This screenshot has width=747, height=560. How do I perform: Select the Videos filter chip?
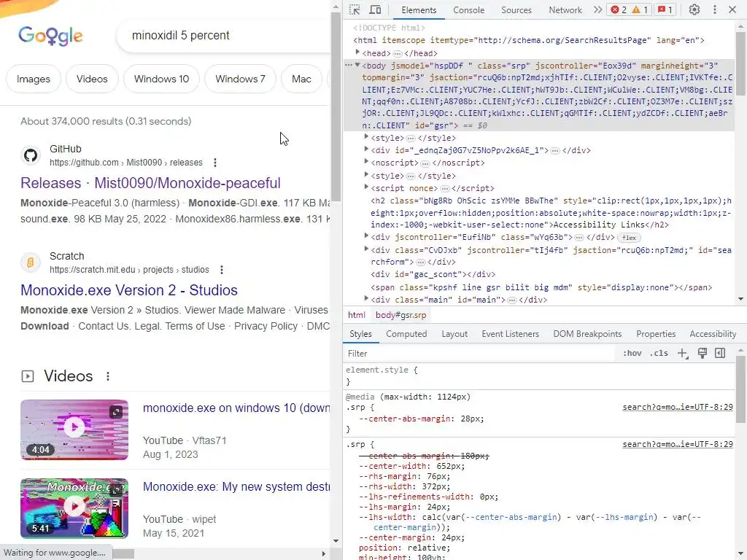pos(92,79)
